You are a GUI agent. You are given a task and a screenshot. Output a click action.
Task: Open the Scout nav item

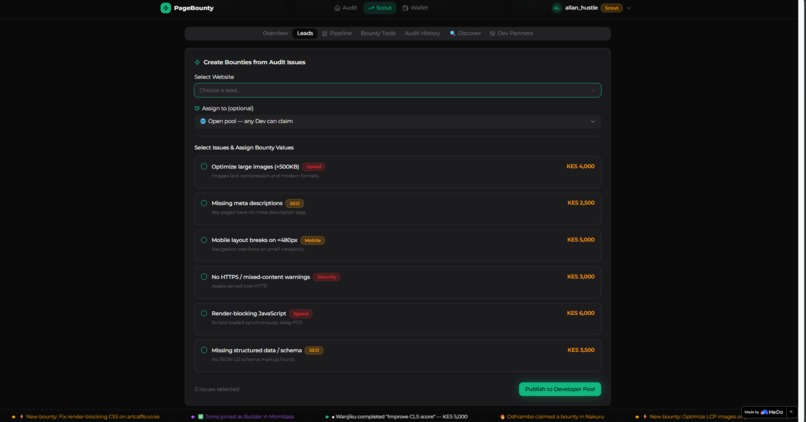[380, 8]
